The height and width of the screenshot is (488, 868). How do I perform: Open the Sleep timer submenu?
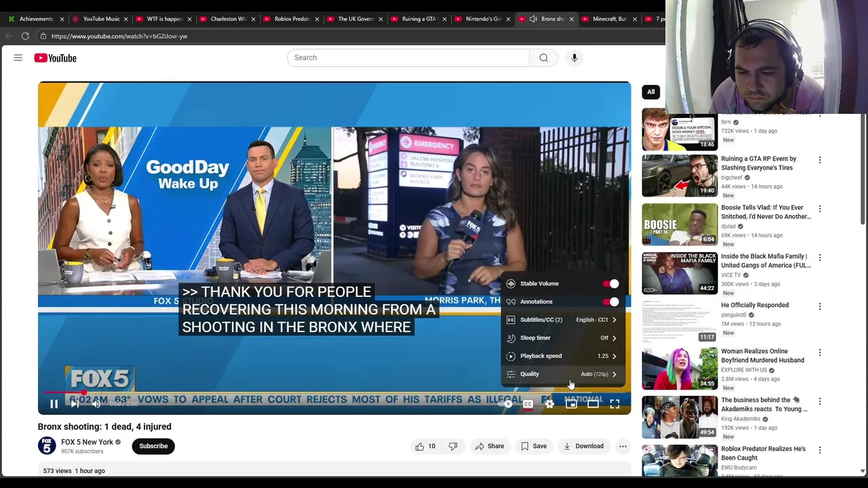(562, 338)
